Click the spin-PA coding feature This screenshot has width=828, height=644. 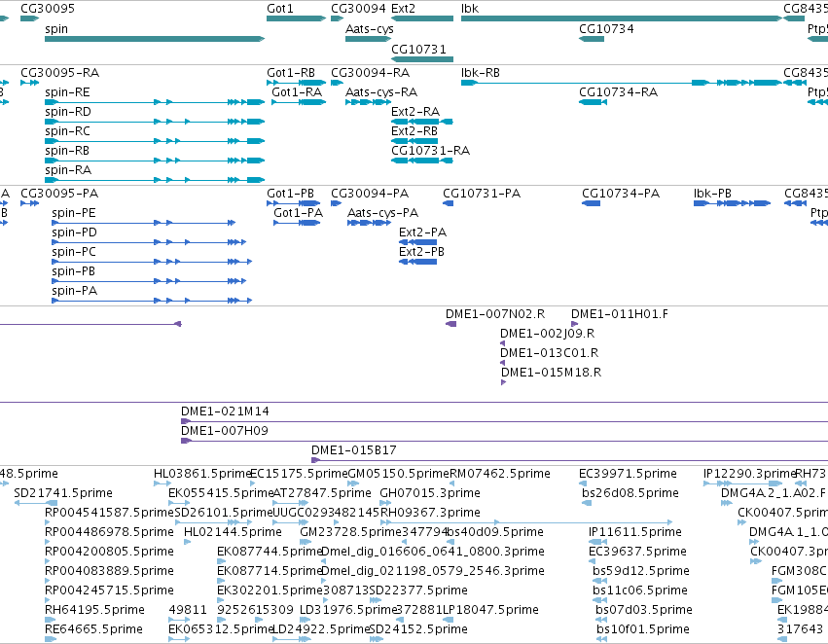click(152, 301)
